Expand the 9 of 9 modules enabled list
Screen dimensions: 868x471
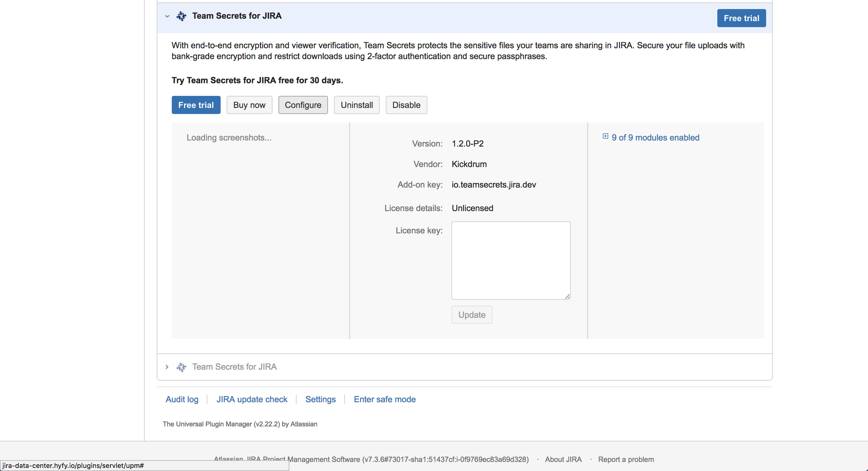pos(655,138)
